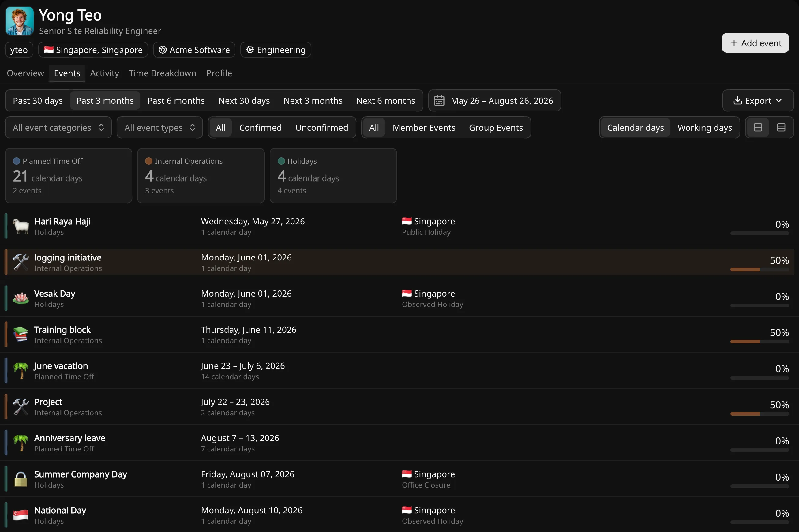
Task: Click the Holidays summary card
Action: click(333, 176)
